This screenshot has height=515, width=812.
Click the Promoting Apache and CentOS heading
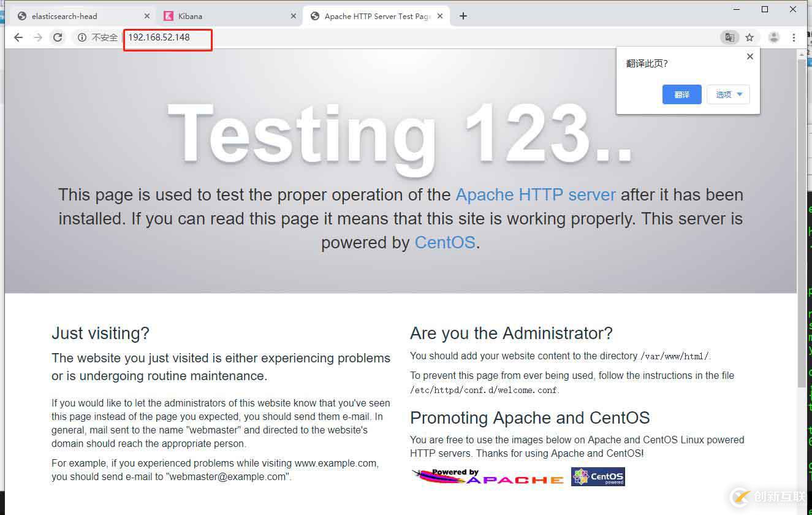coord(530,418)
